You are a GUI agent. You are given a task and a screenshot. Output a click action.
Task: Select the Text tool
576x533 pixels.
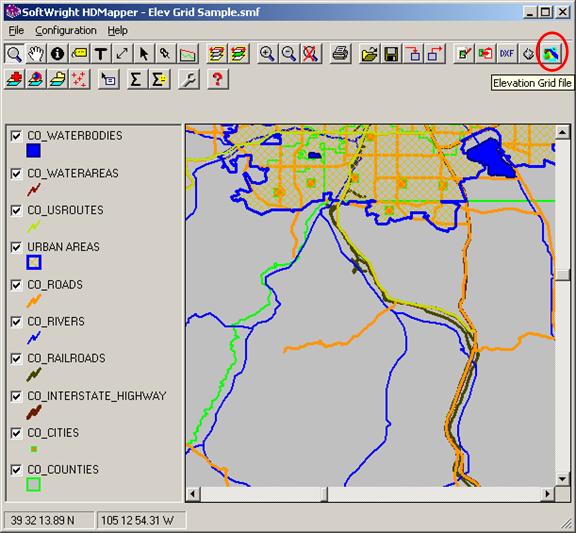point(101,54)
